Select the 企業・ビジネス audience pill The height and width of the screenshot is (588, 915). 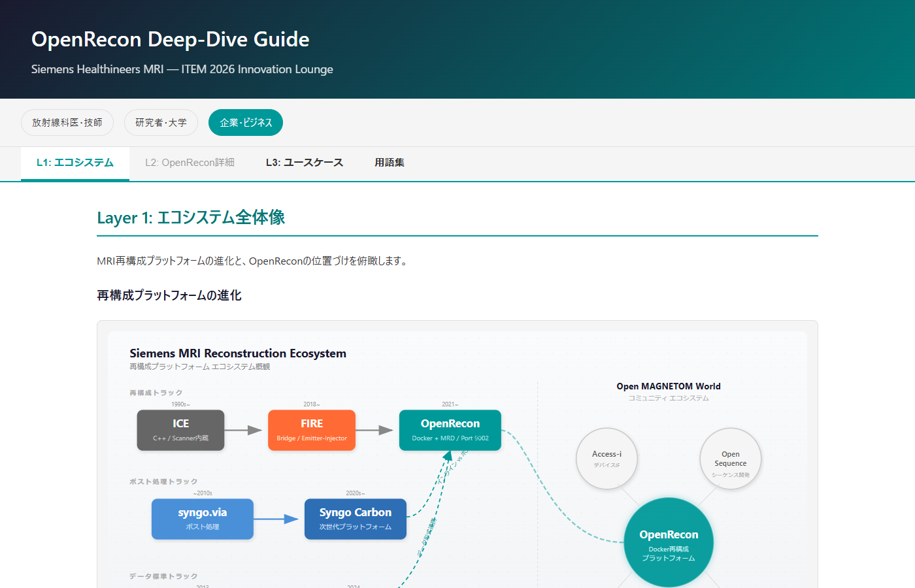pyautogui.click(x=246, y=123)
